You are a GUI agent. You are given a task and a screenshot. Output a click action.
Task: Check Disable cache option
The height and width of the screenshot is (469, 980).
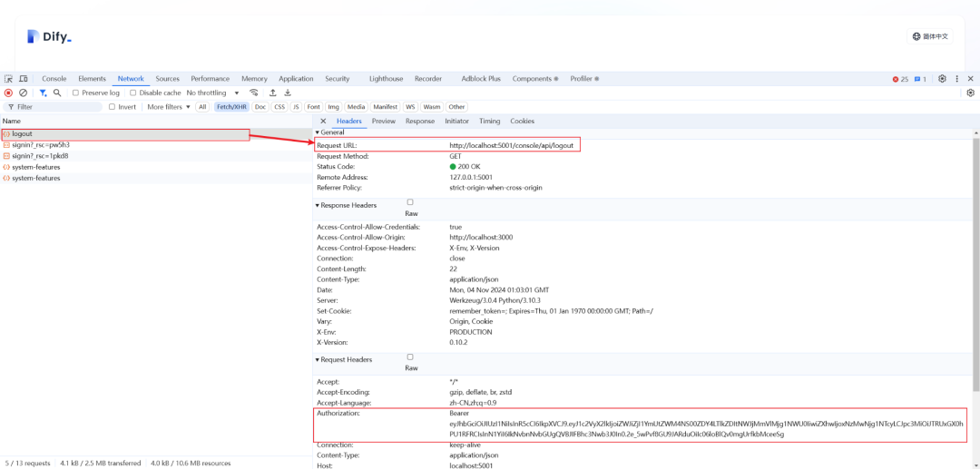pos(132,93)
